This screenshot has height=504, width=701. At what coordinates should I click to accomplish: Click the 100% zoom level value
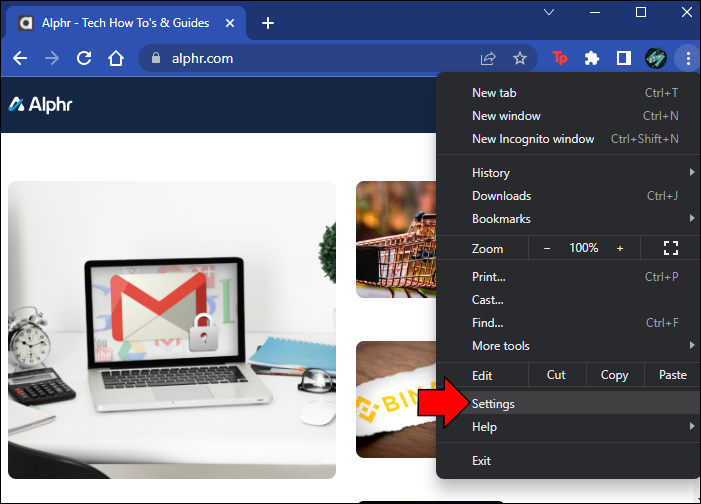[x=583, y=248]
